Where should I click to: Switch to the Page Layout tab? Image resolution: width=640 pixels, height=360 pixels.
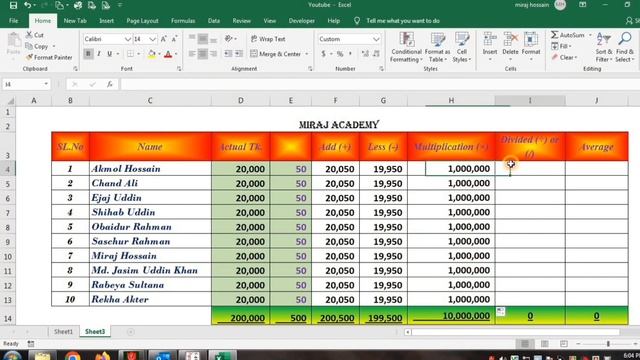(142, 21)
